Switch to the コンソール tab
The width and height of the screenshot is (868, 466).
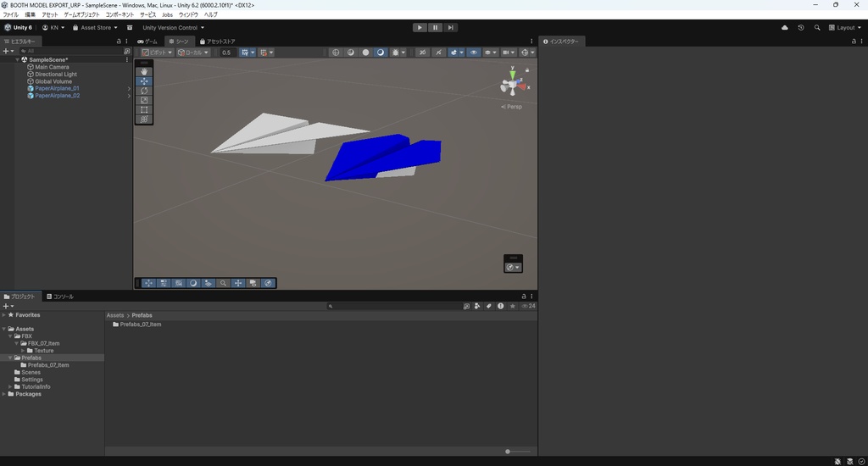point(60,297)
